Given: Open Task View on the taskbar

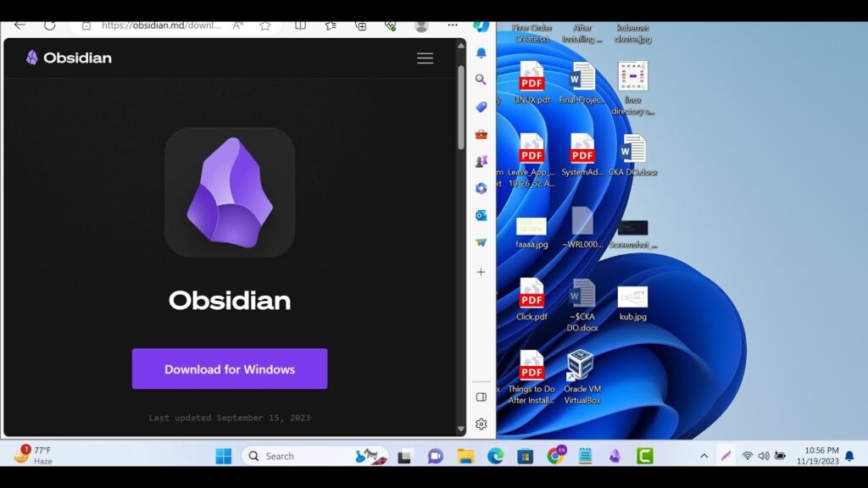Looking at the screenshot, I should [404, 456].
